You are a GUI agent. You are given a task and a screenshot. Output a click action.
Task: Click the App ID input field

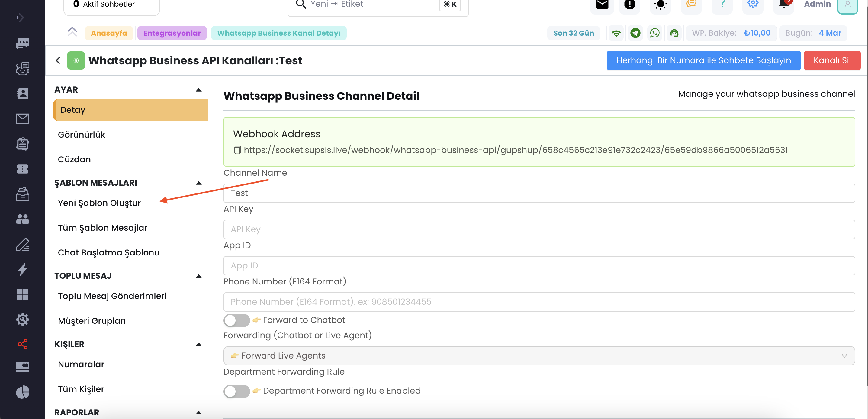click(x=539, y=266)
